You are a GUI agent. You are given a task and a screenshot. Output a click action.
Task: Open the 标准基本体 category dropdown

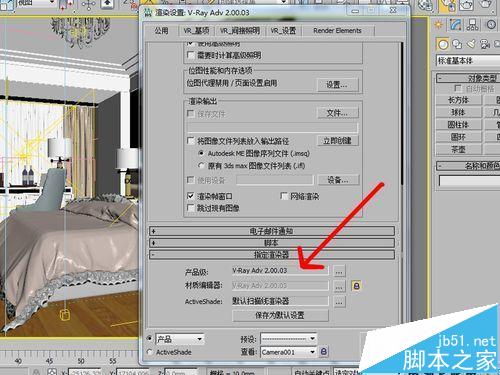(x=468, y=61)
